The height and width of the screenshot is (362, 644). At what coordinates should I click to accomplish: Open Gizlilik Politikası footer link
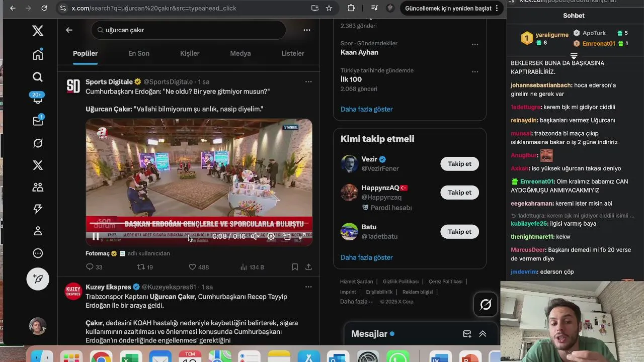tap(401, 282)
